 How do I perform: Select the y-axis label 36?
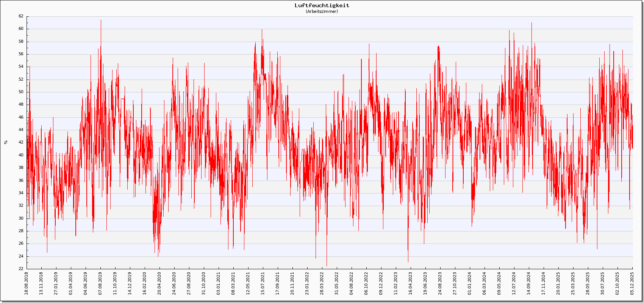pos(21,180)
